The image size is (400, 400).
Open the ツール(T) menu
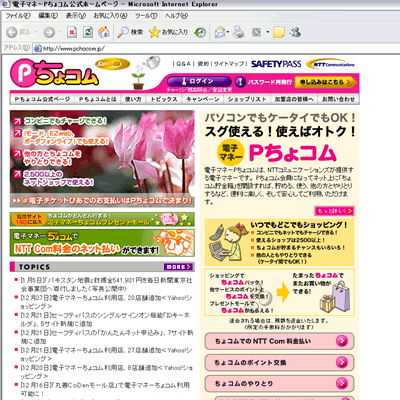click(146, 16)
